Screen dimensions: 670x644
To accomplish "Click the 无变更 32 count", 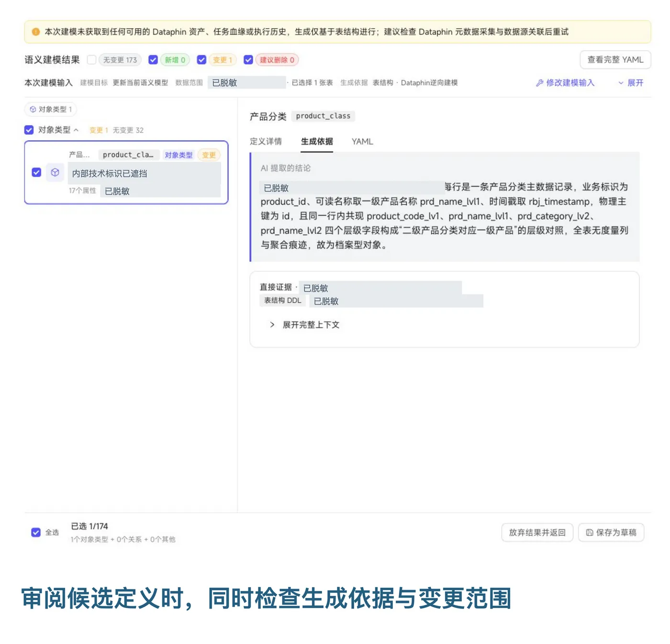I will click(x=128, y=130).
